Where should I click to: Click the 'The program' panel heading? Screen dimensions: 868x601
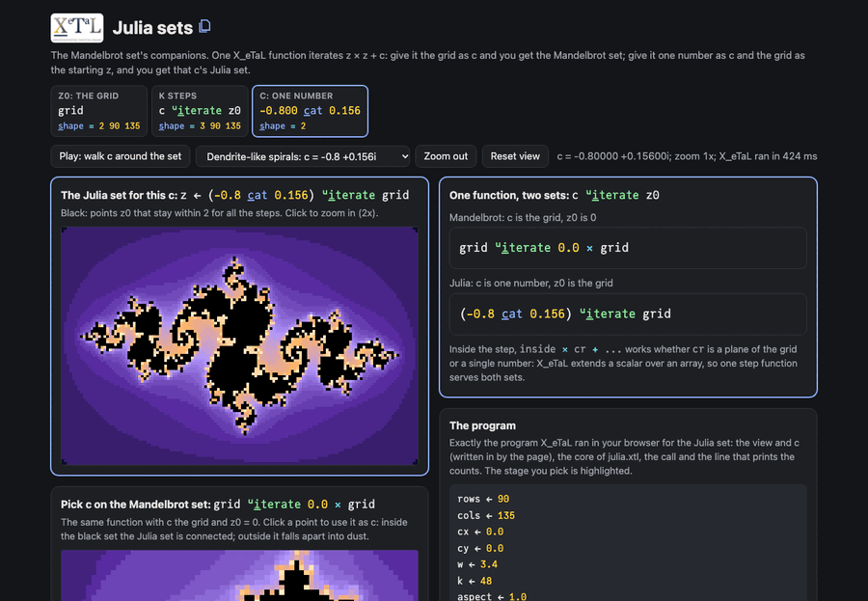pos(483,425)
